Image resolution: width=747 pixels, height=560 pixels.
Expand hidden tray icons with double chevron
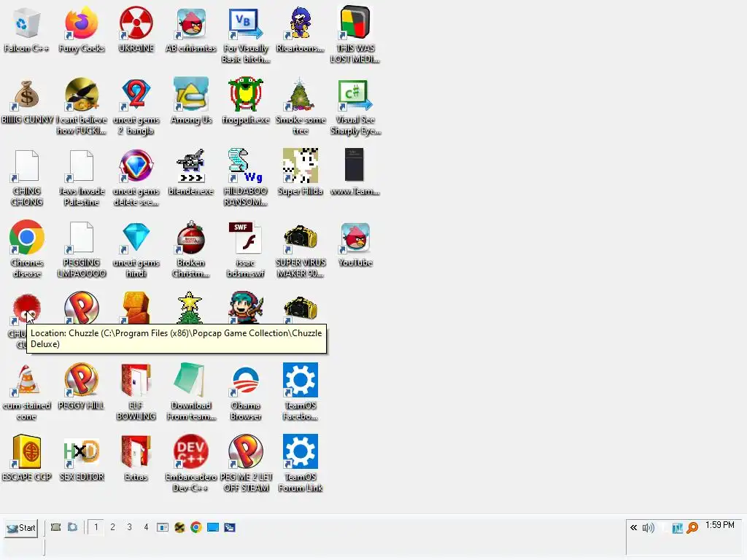click(633, 527)
